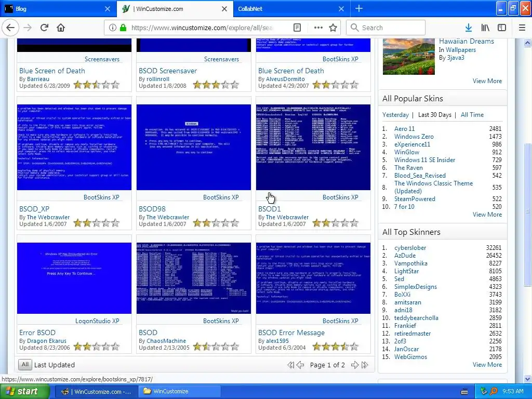The image size is (532, 399).
Task: Open Vampothika's skinner profile
Action: click(x=411, y=263)
